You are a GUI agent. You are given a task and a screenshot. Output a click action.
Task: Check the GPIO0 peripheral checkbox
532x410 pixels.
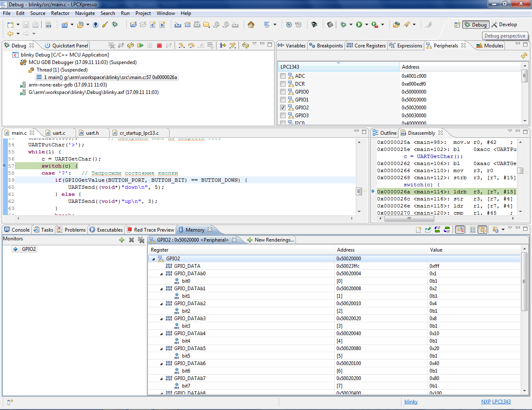(283, 92)
